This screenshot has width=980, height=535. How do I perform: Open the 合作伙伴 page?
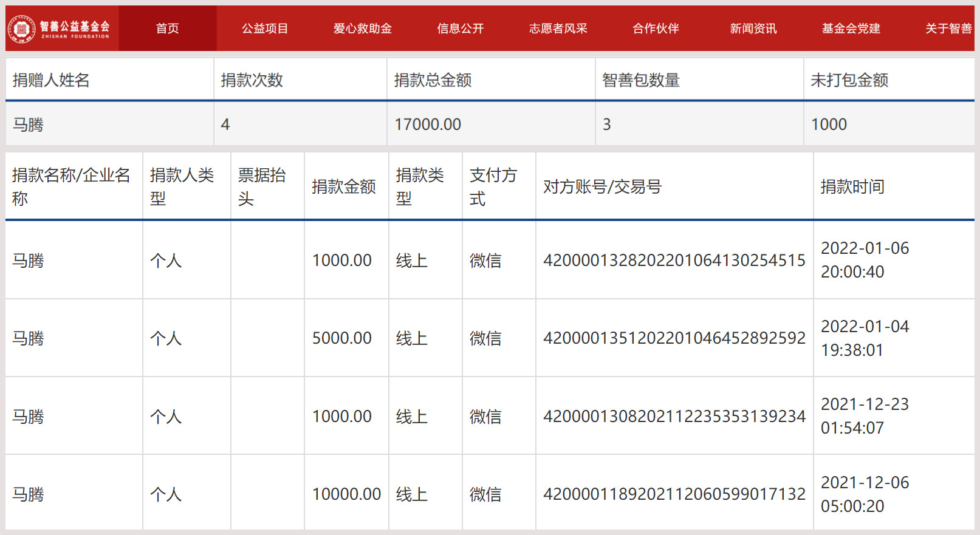tap(656, 29)
